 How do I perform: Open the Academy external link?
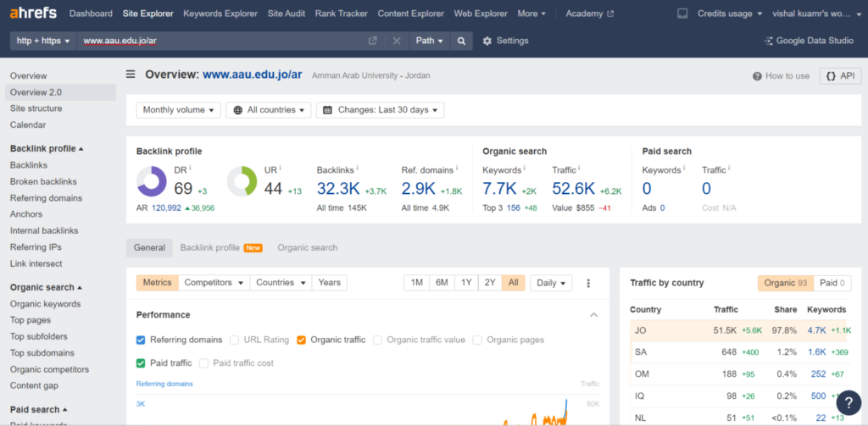tap(590, 14)
